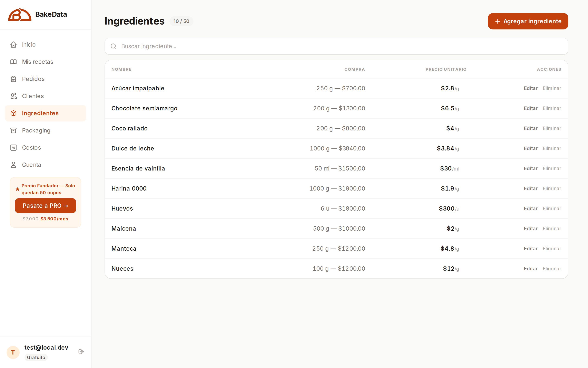Click the user avatar T circle

point(13,352)
